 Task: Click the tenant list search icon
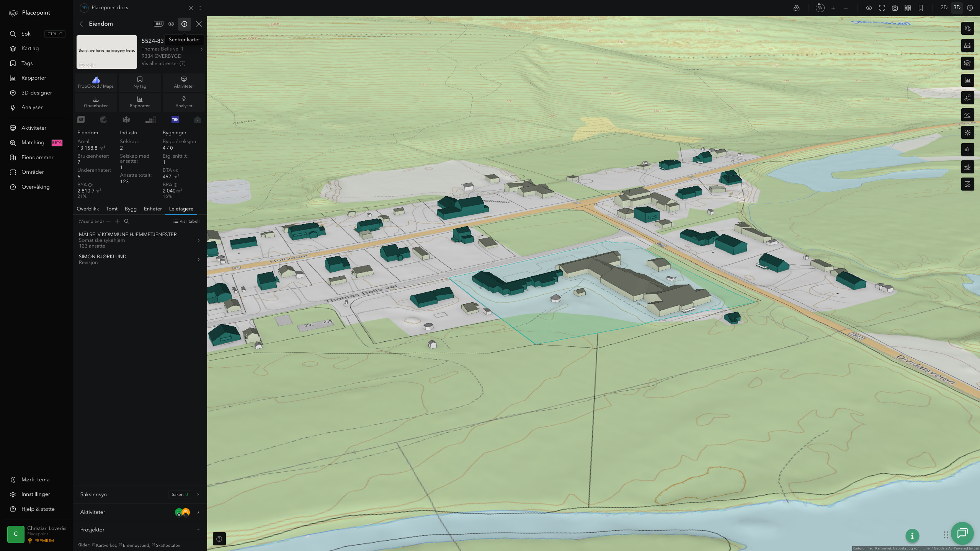(x=127, y=221)
